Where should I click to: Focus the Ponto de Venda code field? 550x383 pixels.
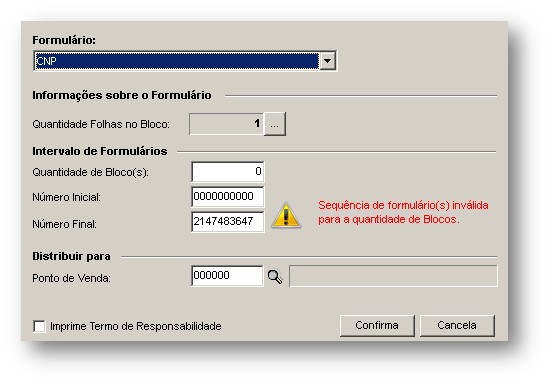227,276
